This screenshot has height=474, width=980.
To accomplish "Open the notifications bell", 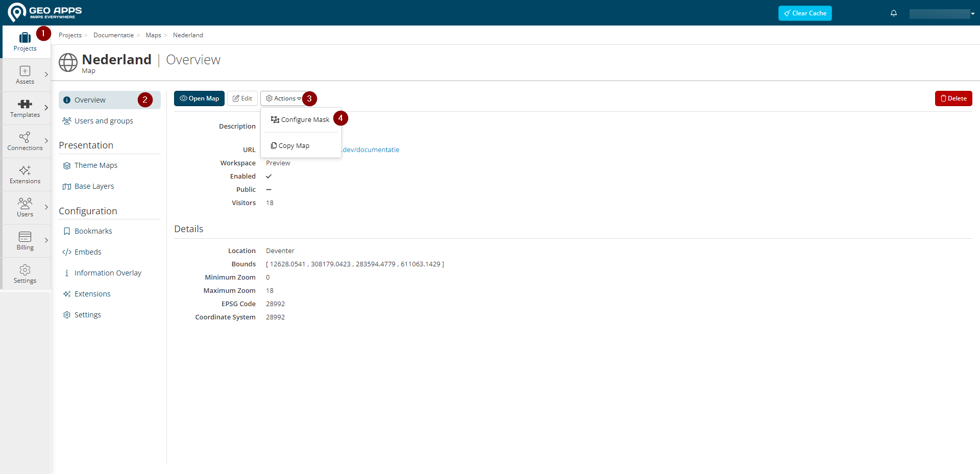I will [893, 13].
